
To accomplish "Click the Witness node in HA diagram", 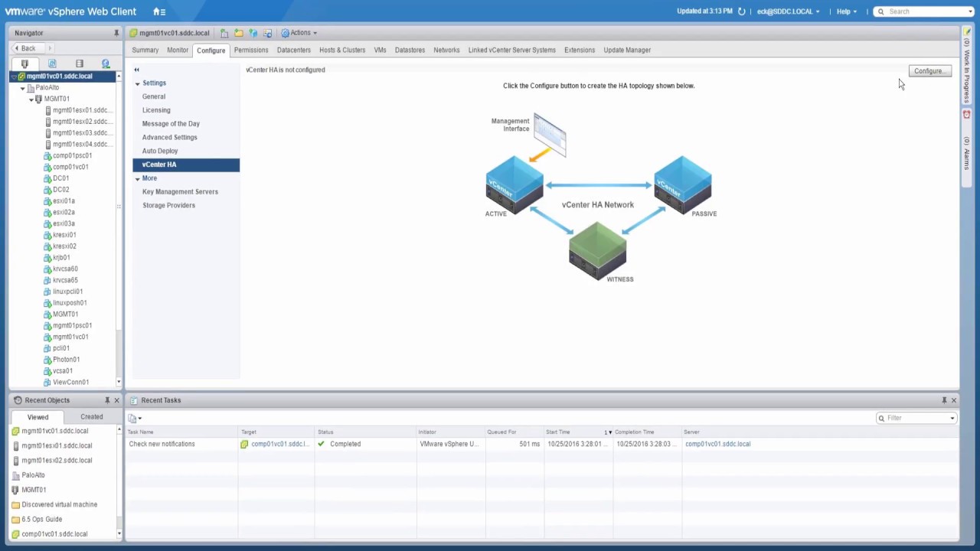I will pyautogui.click(x=598, y=253).
